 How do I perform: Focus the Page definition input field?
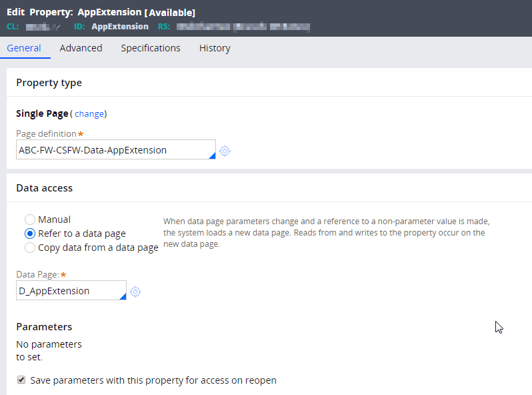tap(116, 149)
